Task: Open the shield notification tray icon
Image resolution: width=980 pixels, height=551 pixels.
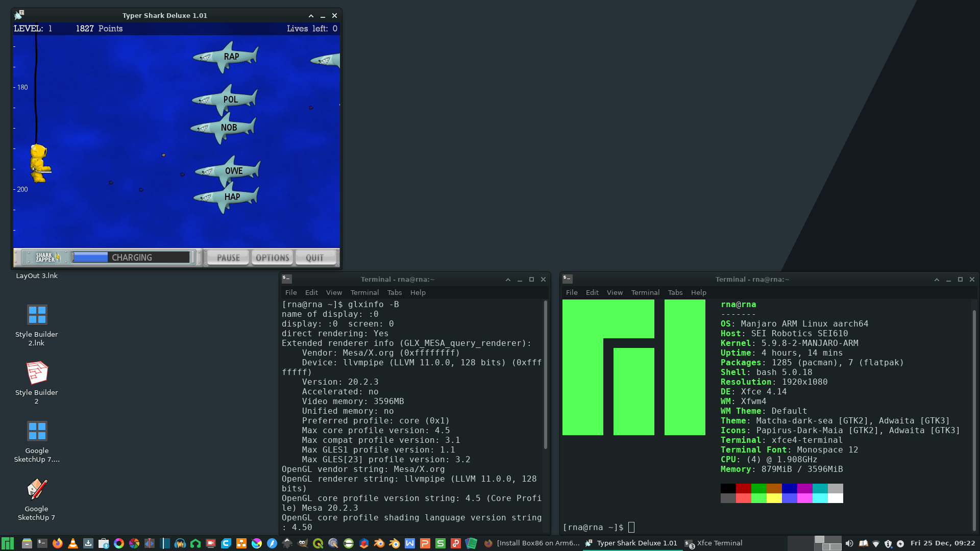Action: click(x=888, y=543)
